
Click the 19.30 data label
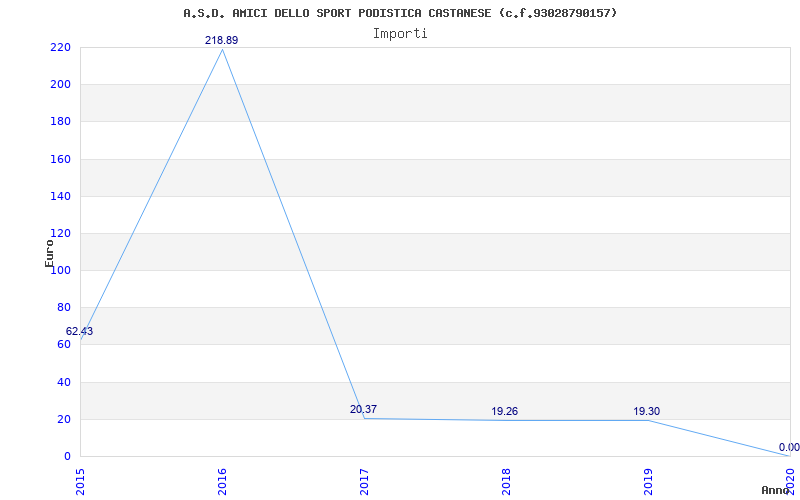(647, 411)
